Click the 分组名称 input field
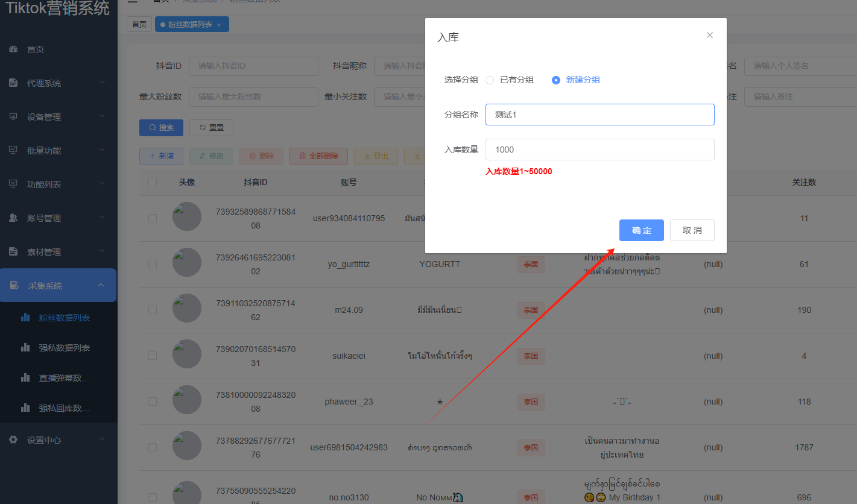This screenshot has width=857, height=504. (x=600, y=115)
